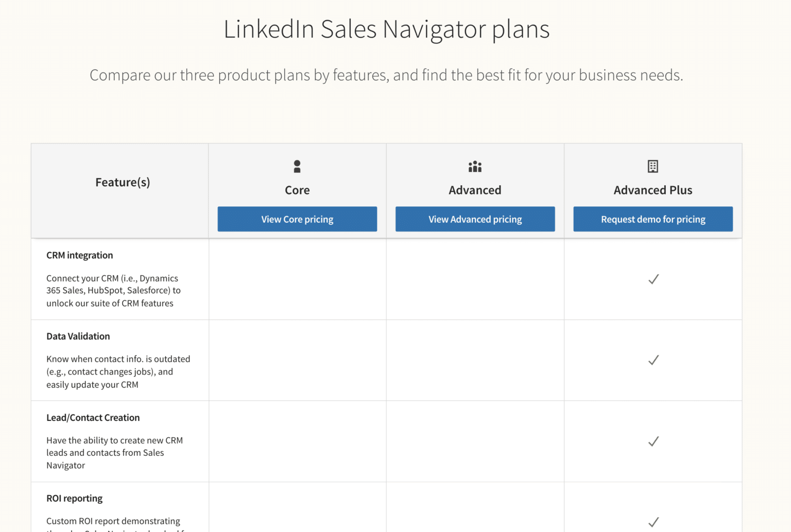Click Request demo for pricing

click(652, 219)
